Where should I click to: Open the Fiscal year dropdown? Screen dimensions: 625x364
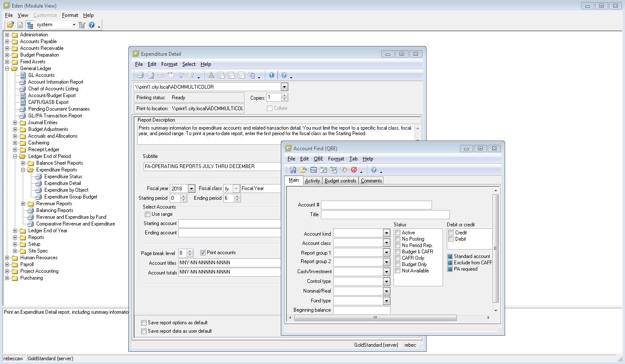tap(191, 189)
